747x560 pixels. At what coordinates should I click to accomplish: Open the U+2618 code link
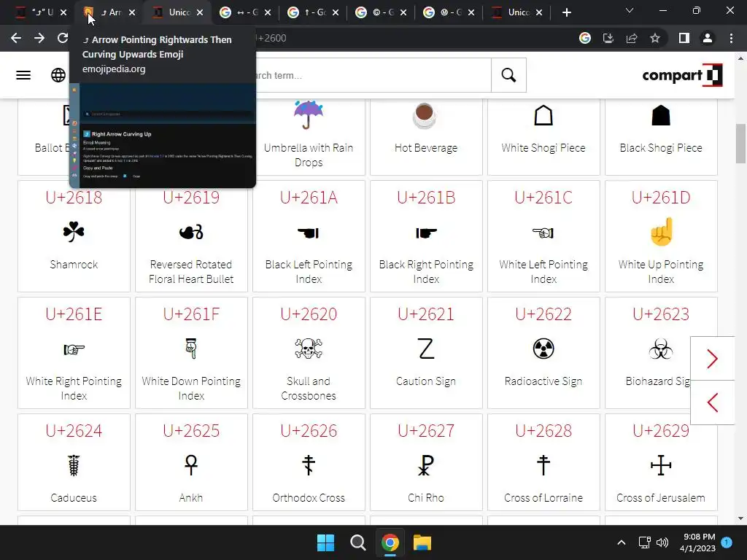pos(74,197)
